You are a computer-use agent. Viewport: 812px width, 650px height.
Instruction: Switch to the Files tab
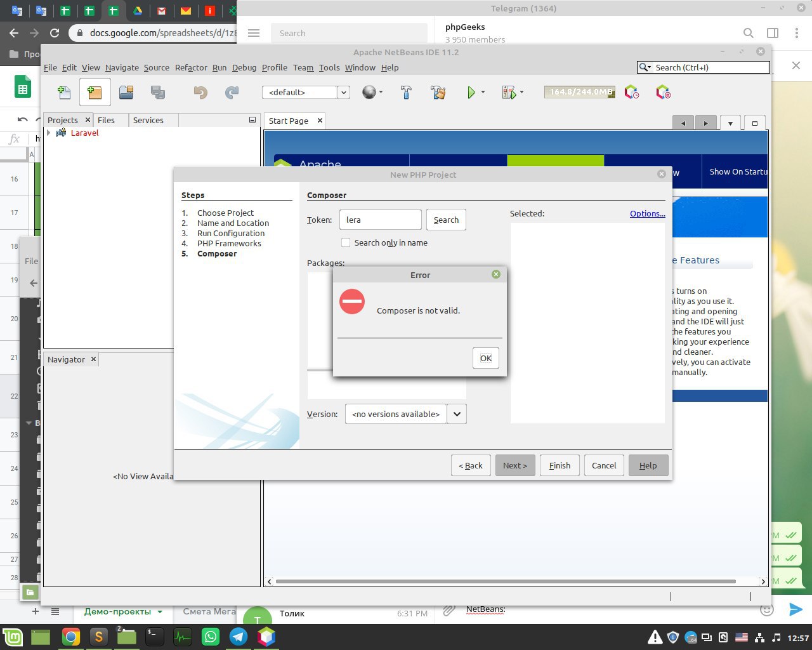[x=107, y=120]
